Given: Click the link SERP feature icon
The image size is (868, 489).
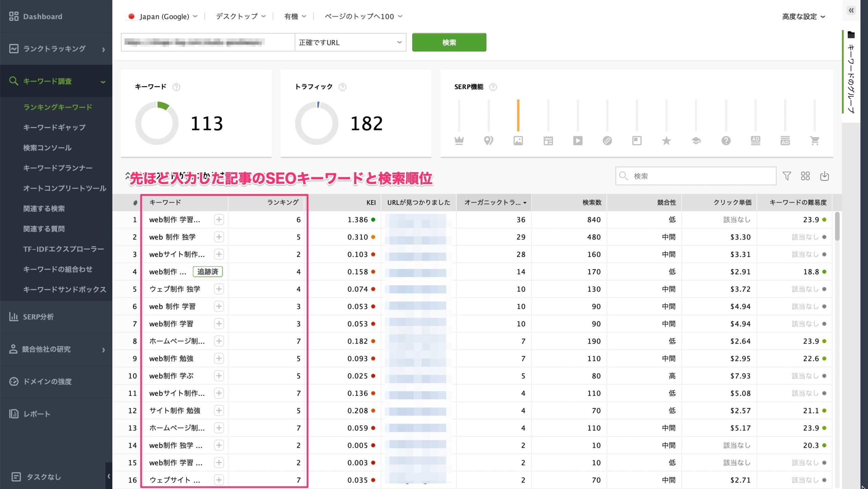Looking at the screenshot, I should click(607, 140).
